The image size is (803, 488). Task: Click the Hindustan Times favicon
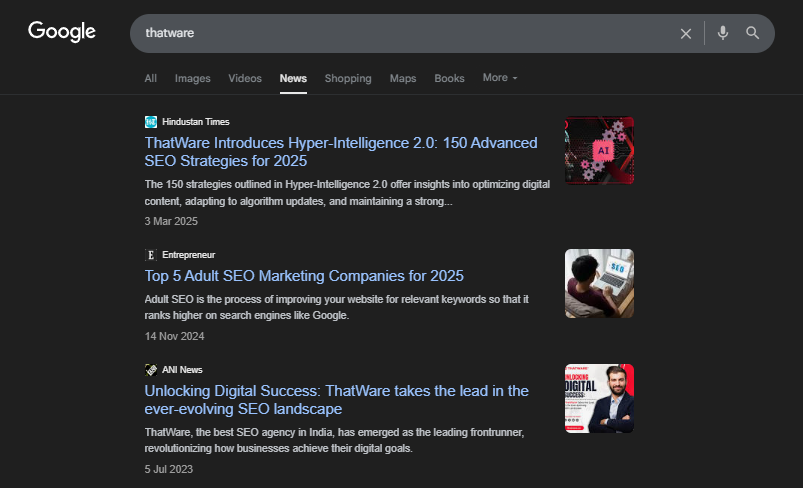click(x=151, y=122)
